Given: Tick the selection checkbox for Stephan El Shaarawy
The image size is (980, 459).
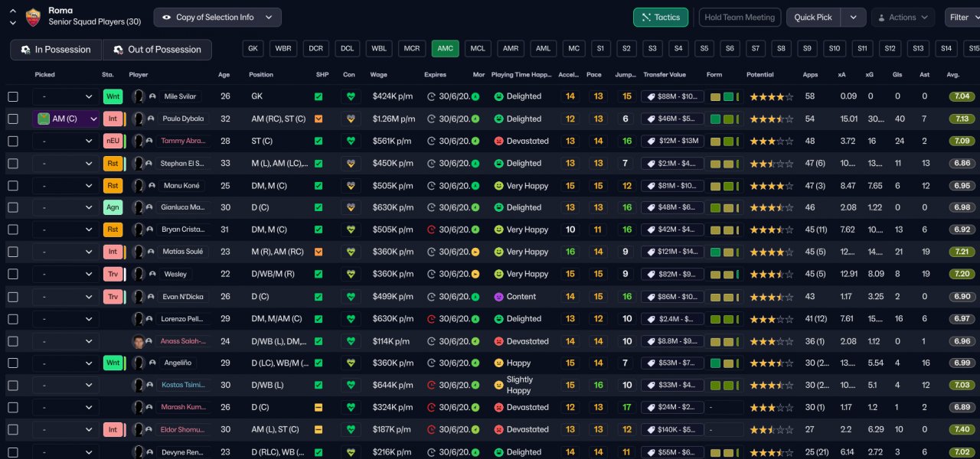Looking at the screenshot, I should [13, 164].
